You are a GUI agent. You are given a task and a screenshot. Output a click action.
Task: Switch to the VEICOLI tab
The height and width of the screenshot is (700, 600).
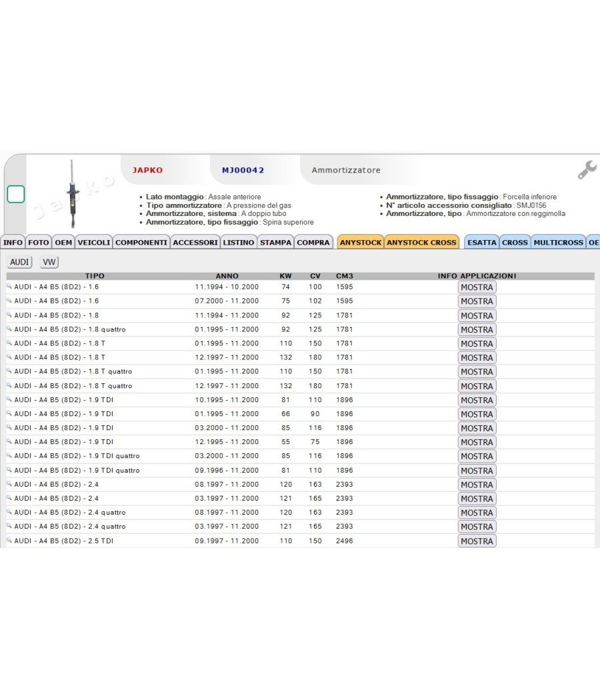click(94, 243)
